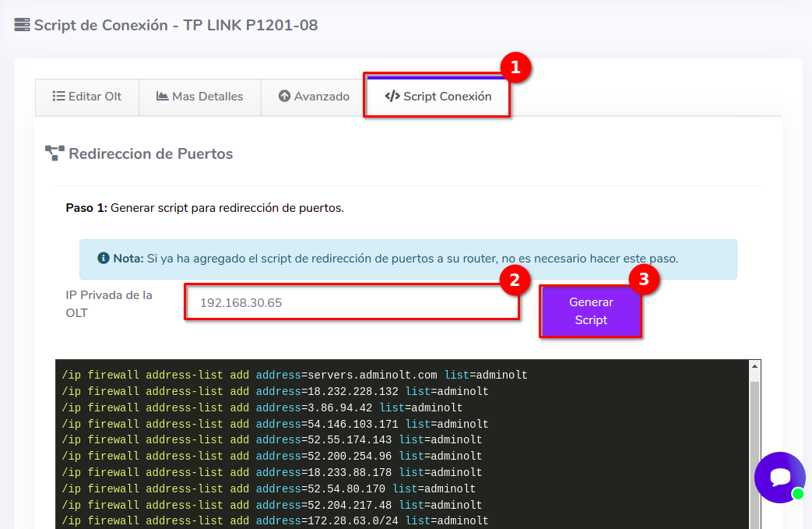Focus the IP Privada de la OLT field
The image size is (812, 529).
tap(351, 302)
